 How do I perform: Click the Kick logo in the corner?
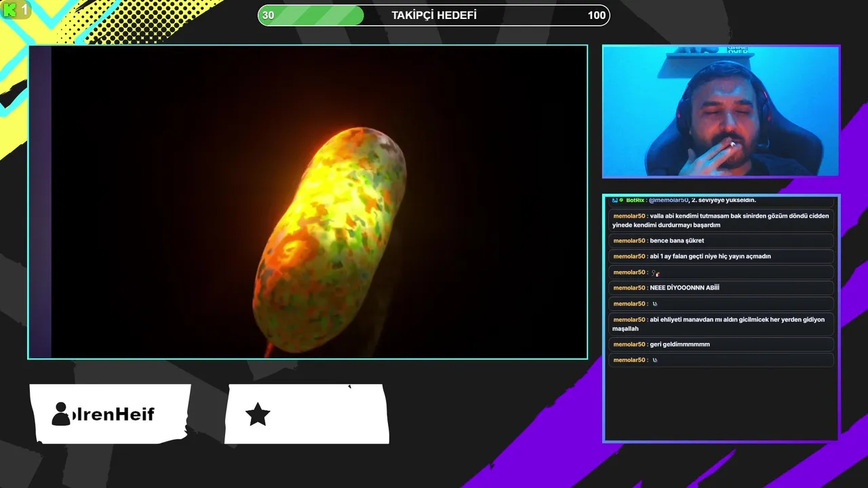[x=9, y=9]
